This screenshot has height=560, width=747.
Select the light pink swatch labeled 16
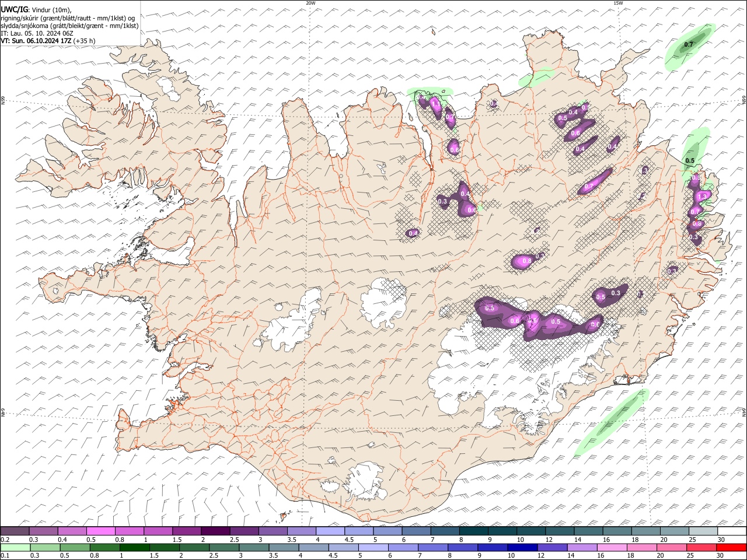click(611, 548)
